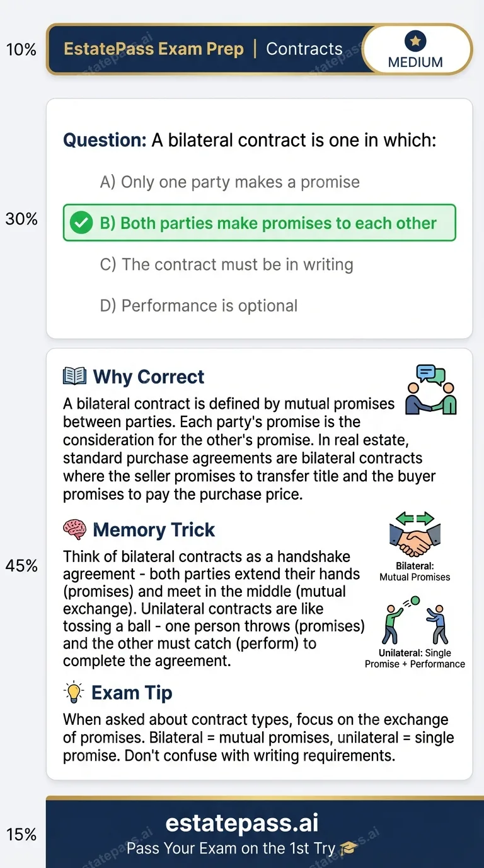The width and height of the screenshot is (484, 868).
Task: Click the 45% progress label
Action: coord(22,566)
